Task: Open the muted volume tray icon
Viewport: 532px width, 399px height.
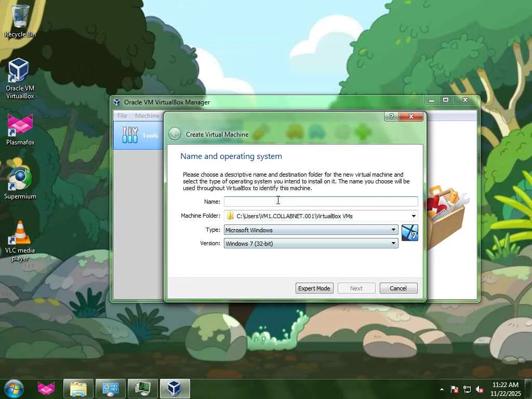Action: (x=480, y=389)
